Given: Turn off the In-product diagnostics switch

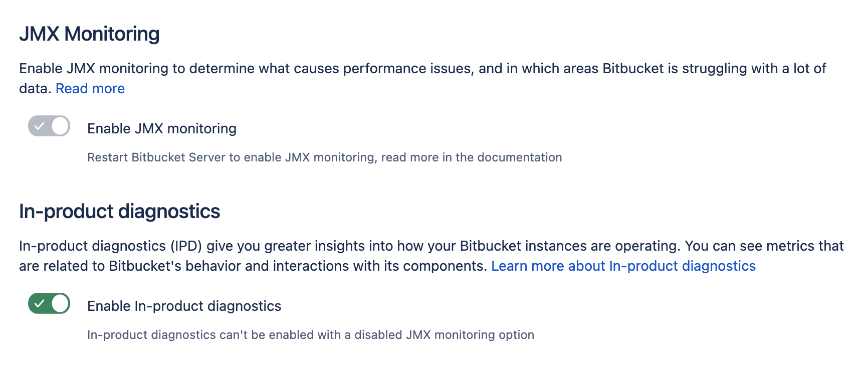Looking at the screenshot, I should click(x=49, y=303).
